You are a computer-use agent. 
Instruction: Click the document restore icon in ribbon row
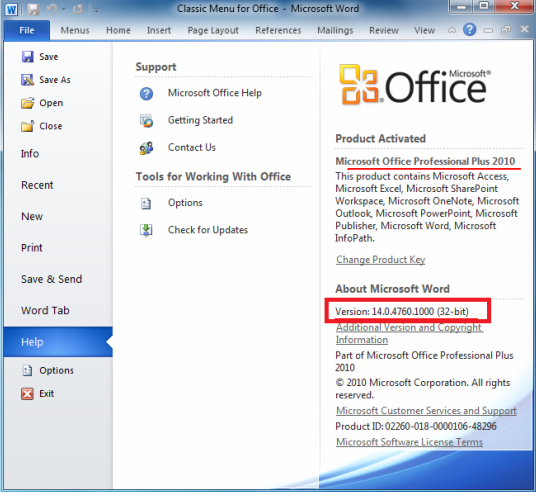click(x=506, y=30)
